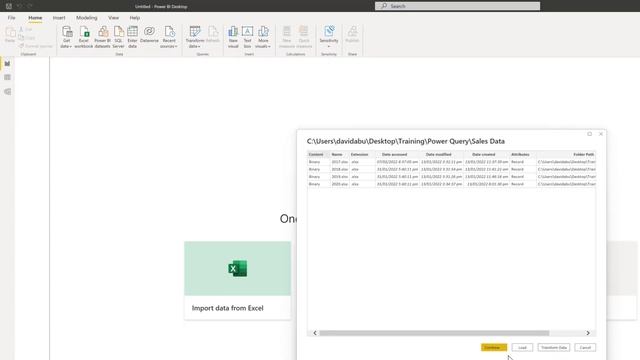The height and width of the screenshot is (360, 640).
Task: Click the scroll right arrow in preview
Action: pyautogui.click(x=588, y=333)
